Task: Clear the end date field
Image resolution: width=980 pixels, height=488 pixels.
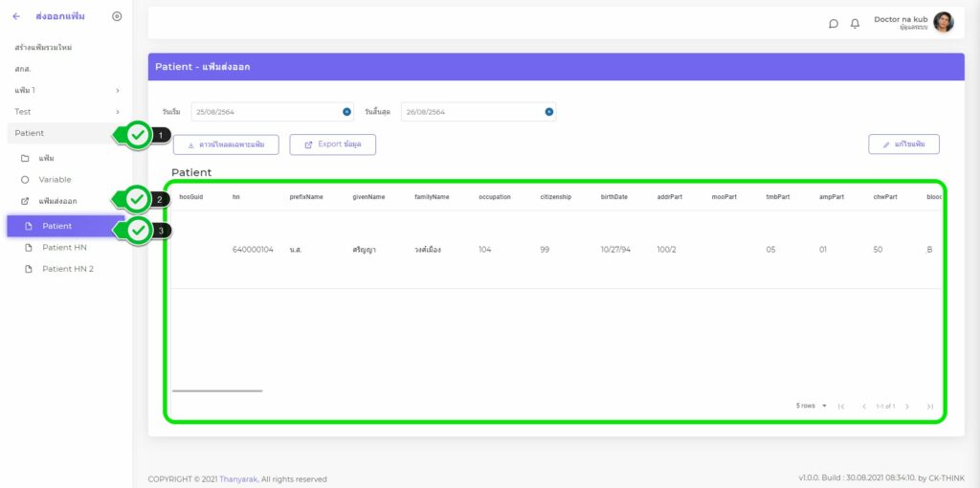Action: (549, 112)
